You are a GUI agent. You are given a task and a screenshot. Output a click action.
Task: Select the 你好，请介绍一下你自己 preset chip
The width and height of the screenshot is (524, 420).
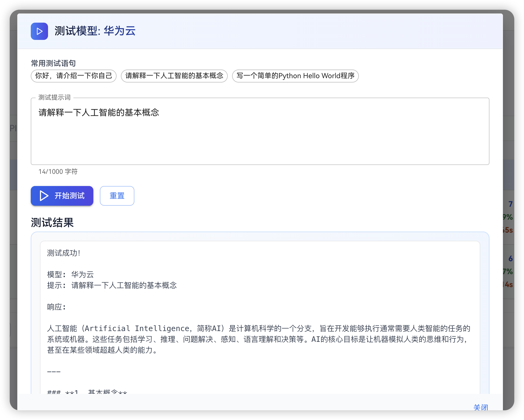pyautogui.click(x=73, y=76)
